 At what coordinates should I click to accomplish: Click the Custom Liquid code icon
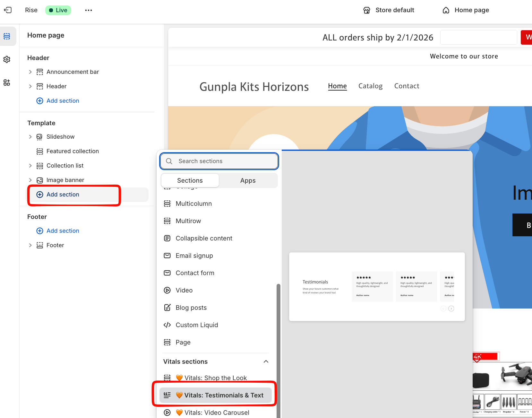pos(167,325)
